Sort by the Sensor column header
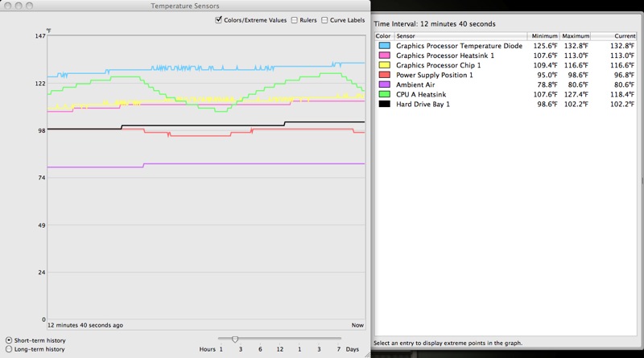 click(460, 36)
